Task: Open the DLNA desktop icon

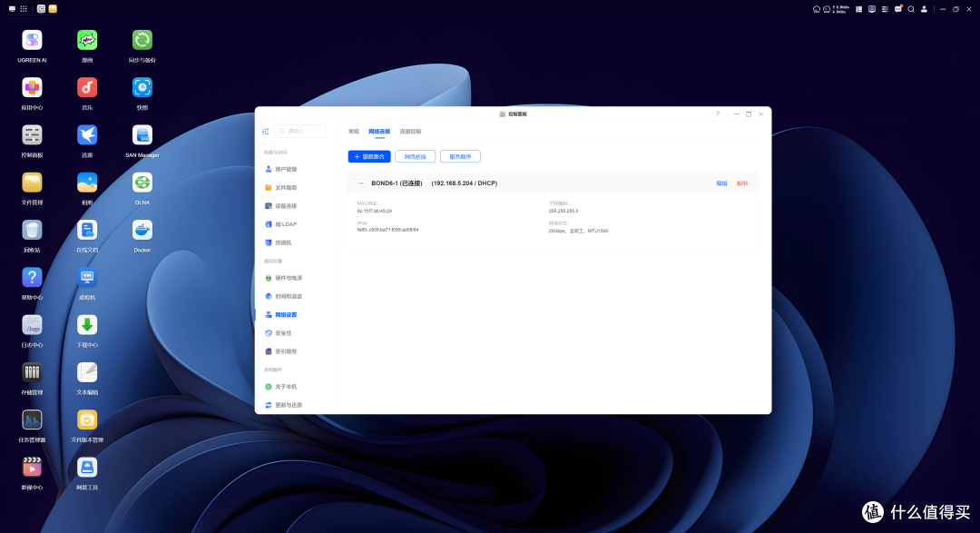Action: point(142,183)
